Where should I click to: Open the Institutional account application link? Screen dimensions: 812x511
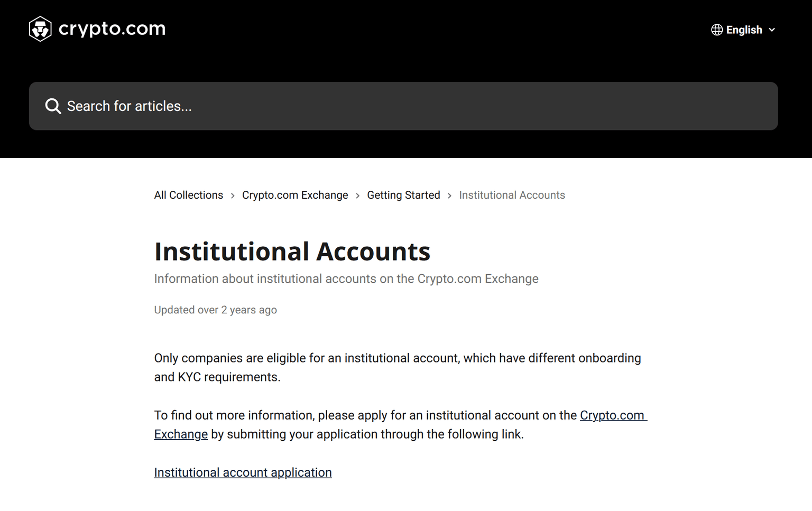tap(243, 472)
